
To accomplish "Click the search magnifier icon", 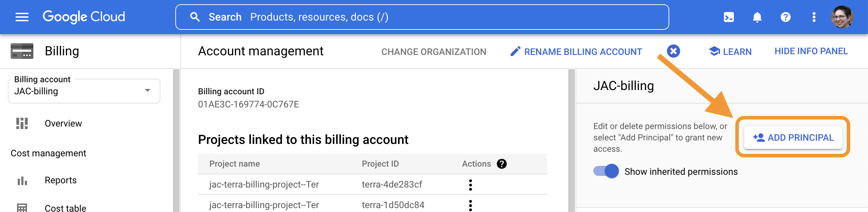I will point(195,17).
